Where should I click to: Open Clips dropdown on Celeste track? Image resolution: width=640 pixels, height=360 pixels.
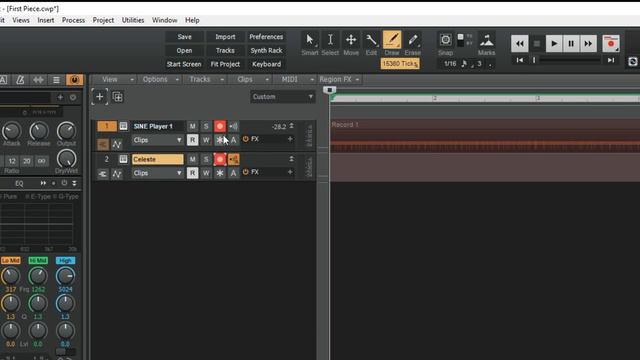coord(158,173)
